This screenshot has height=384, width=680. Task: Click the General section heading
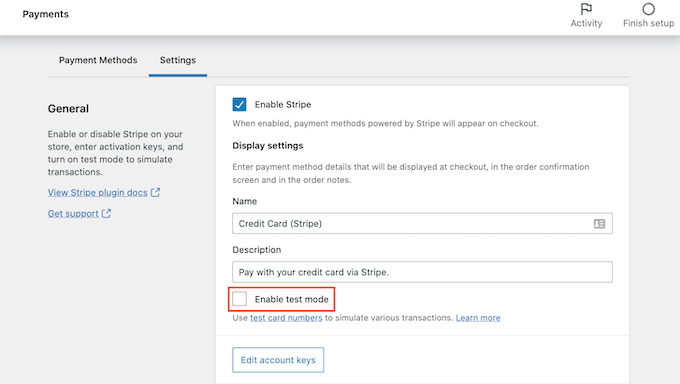pyautogui.click(x=68, y=108)
